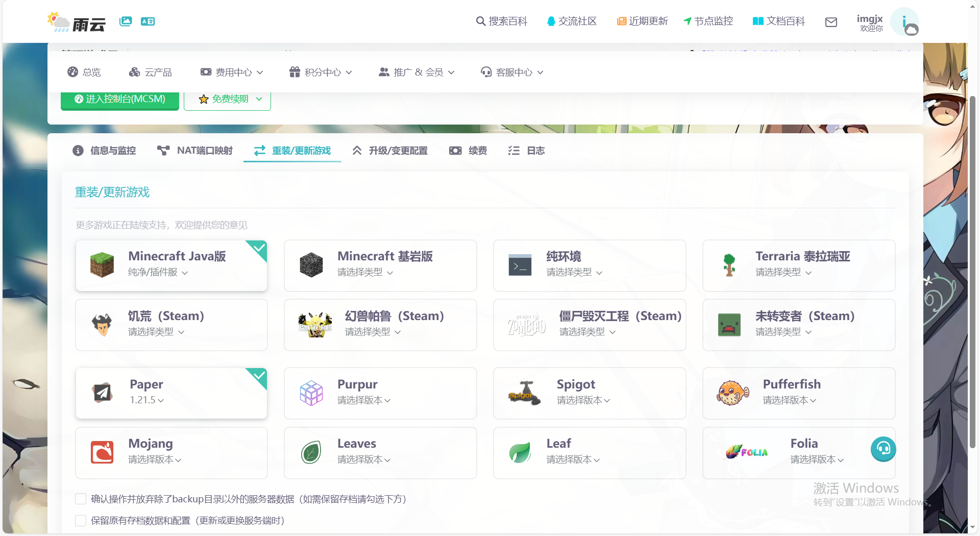This screenshot has width=980, height=536.
Task: Open the customer support headset chat bubble
Action: [884, 449]
